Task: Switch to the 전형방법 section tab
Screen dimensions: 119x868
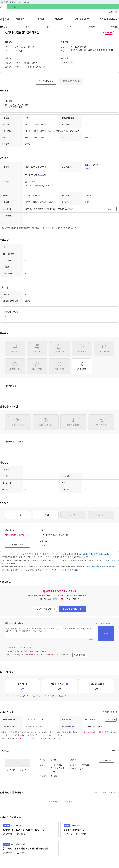Action: point(92,27)
